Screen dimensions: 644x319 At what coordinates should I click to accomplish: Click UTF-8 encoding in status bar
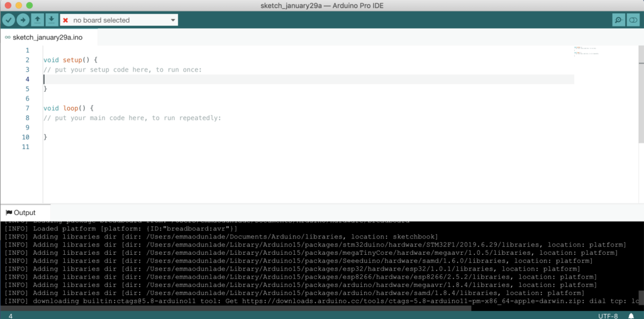pos(609,315)
